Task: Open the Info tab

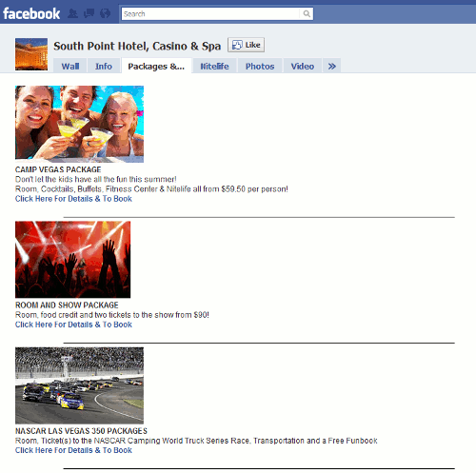Action: click(104, 66)
